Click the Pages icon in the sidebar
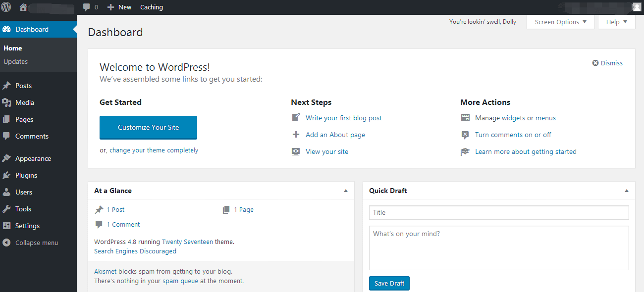Image resolution: width=644 pixels, height=292 pixels. [7, 119]
